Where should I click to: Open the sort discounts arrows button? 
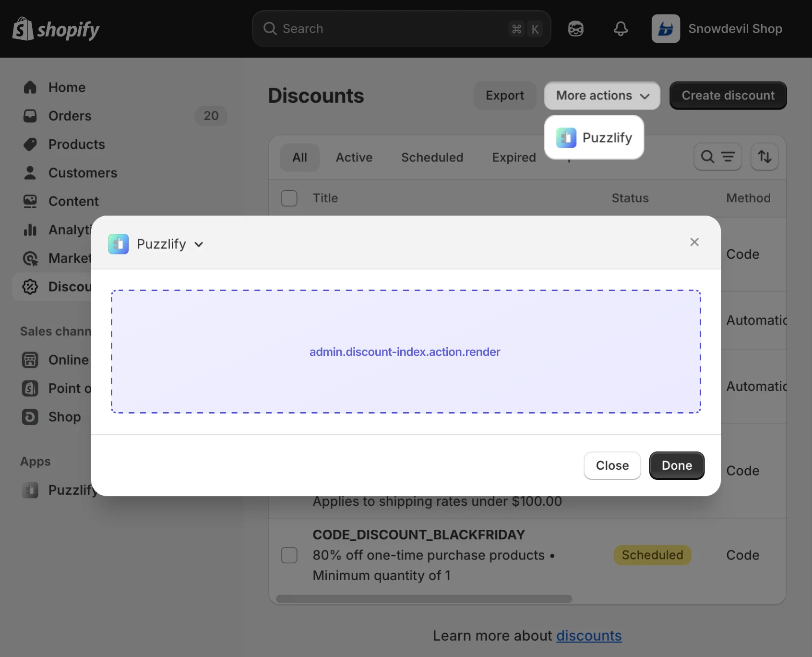(764, 157)
